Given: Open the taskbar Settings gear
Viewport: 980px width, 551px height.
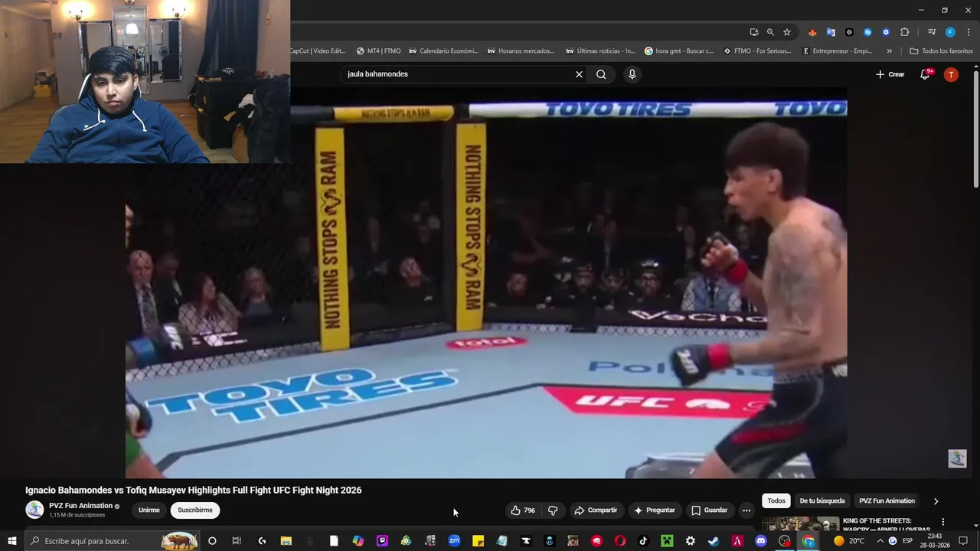Looking at the screenshot, I should [690, 541].
